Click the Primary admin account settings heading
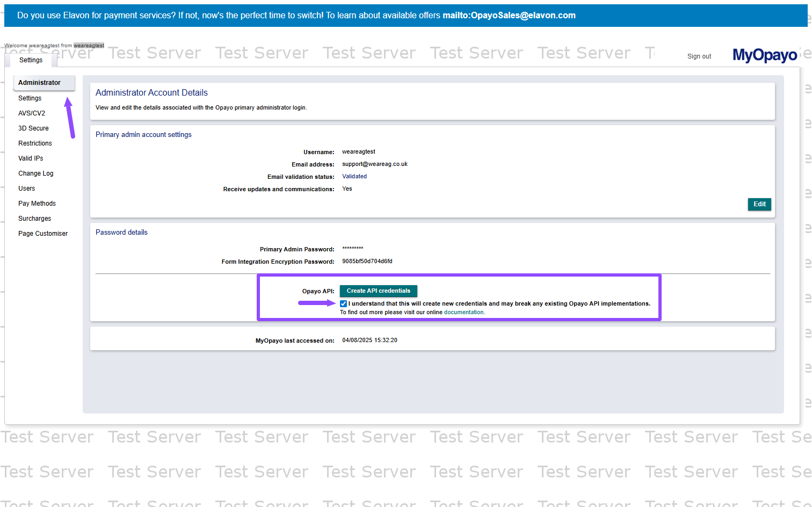This screenshot has height=507, width=812. 143,135
